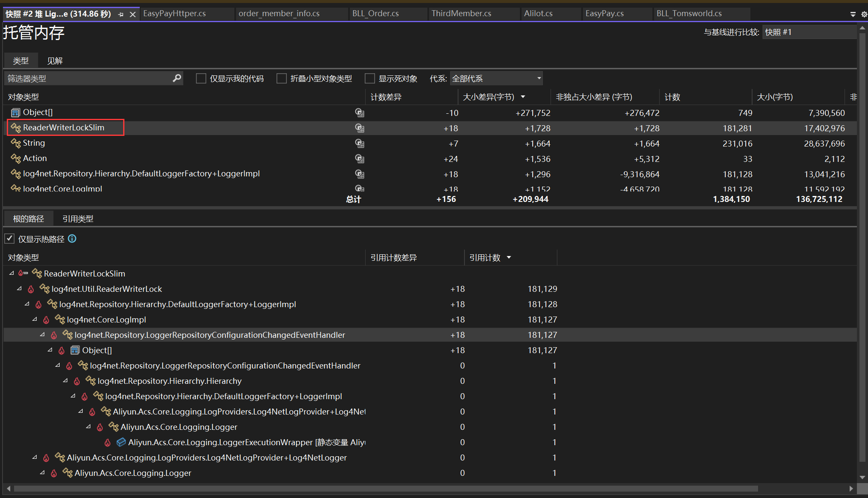Open view instances icon for String row
The image size is (868, 498).
(360, 144)
